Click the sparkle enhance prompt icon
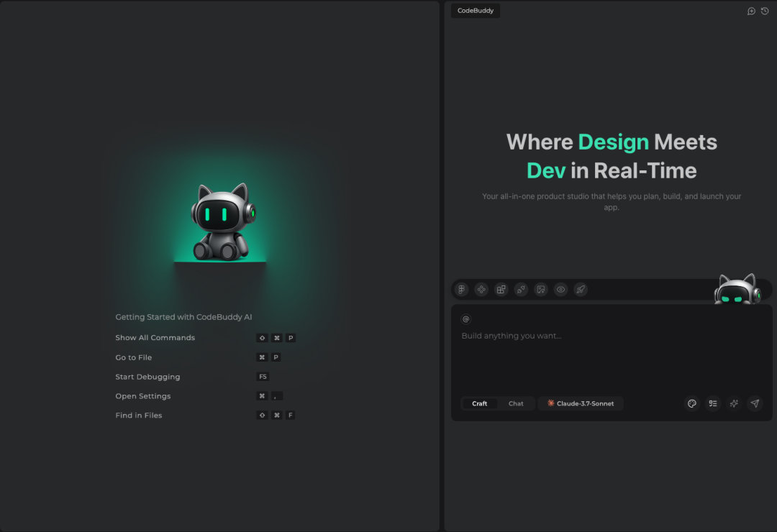 [734, 403]
